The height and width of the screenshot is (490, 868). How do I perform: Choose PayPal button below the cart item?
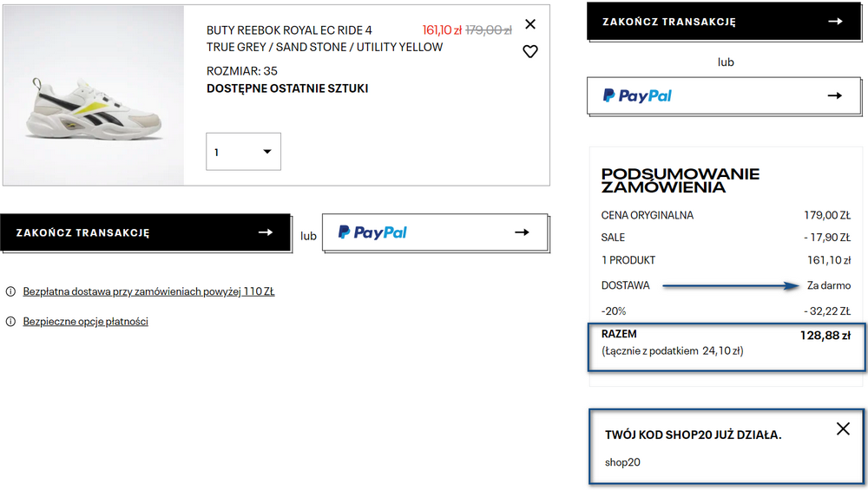coord(435,232)
